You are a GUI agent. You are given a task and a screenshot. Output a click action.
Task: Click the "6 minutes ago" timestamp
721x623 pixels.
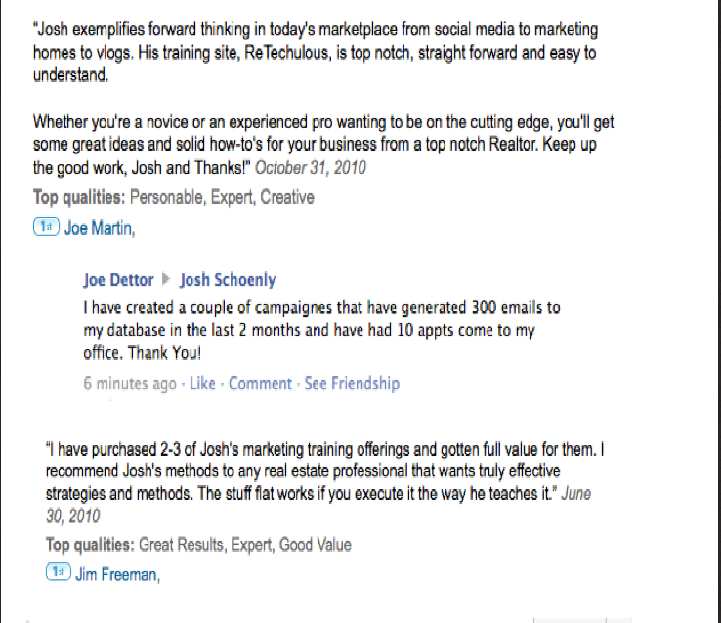click(130, 383)
